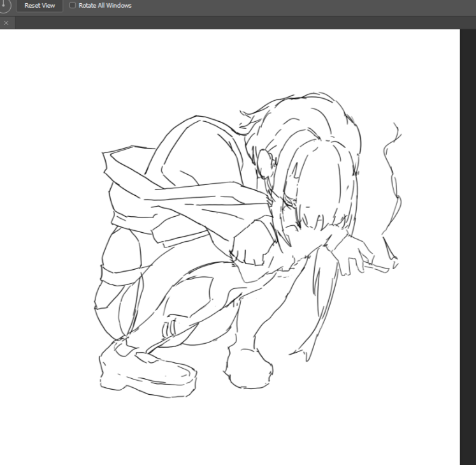This screenshot has height=465, width=476.
Task: Close the open document tab
Action: 6,23
